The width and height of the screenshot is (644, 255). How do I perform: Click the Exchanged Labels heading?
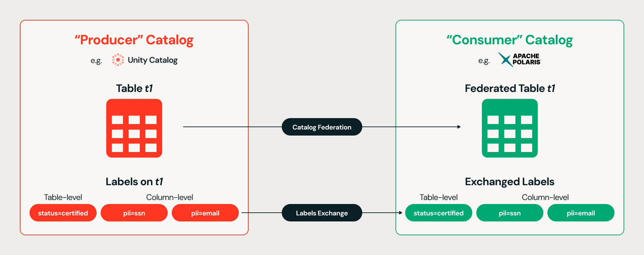510,182
